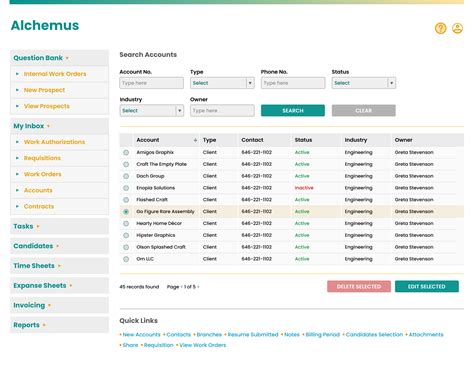Open View Prospects in sidebar
474x366 pixels.
click(x=47, y=106)
